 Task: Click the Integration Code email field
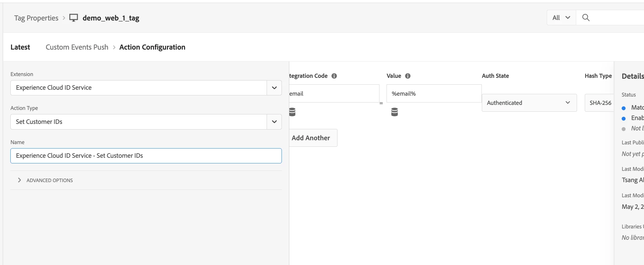tap(333, 94)
